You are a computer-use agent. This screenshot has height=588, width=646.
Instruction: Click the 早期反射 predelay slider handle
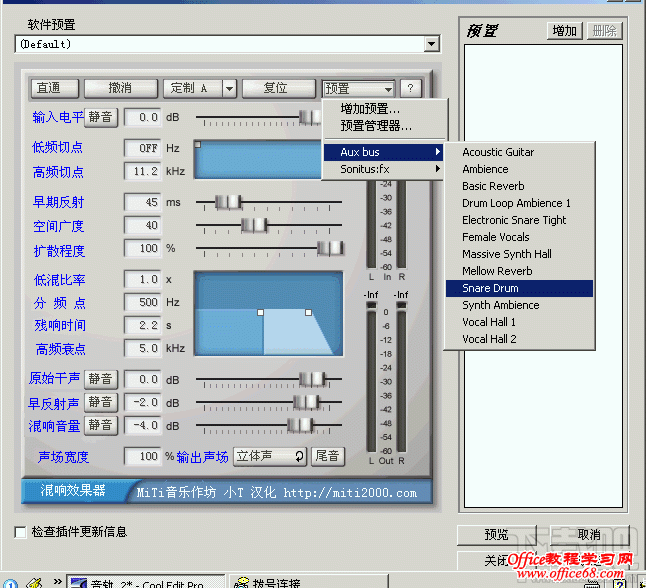pos(228,202)
